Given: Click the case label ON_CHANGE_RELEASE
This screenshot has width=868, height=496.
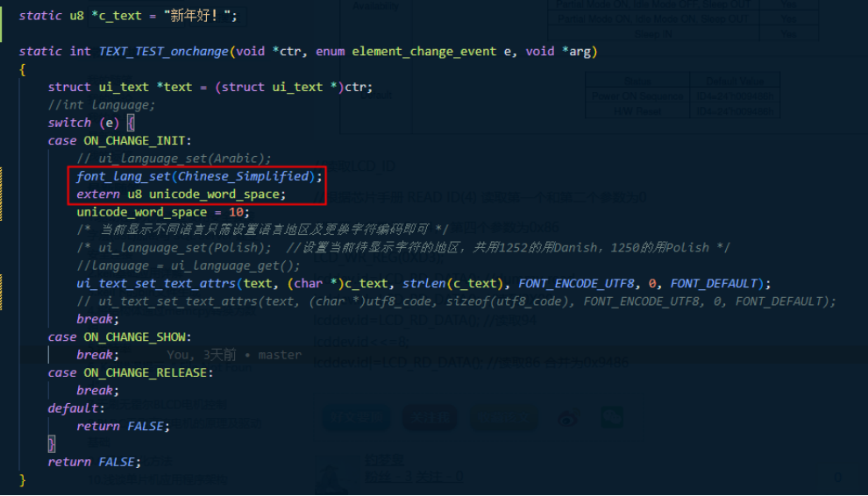Looking at the screenshot, I should 145,372.
